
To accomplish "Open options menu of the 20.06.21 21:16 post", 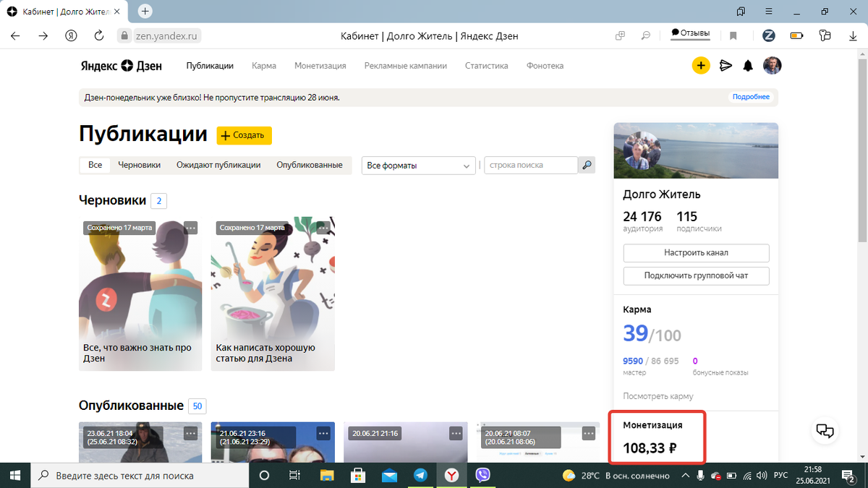I will click(x=456, y=433).
